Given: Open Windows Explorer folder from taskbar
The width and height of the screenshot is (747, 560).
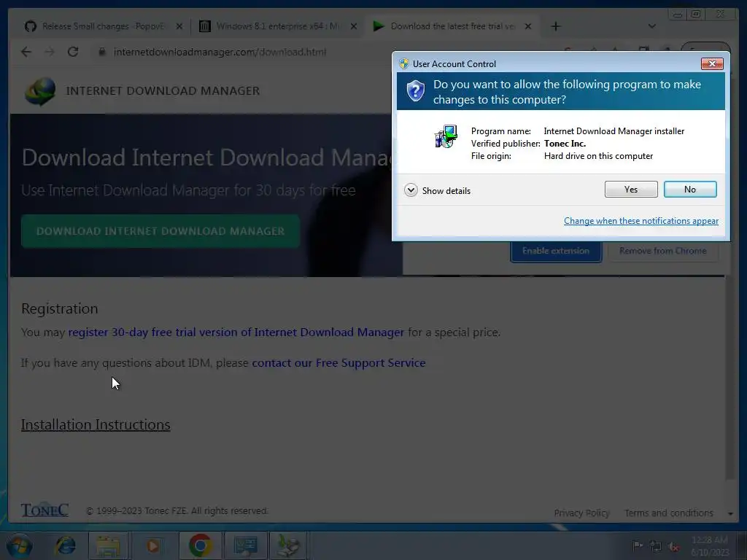Looking at the screenshot, I should [108, 545].
